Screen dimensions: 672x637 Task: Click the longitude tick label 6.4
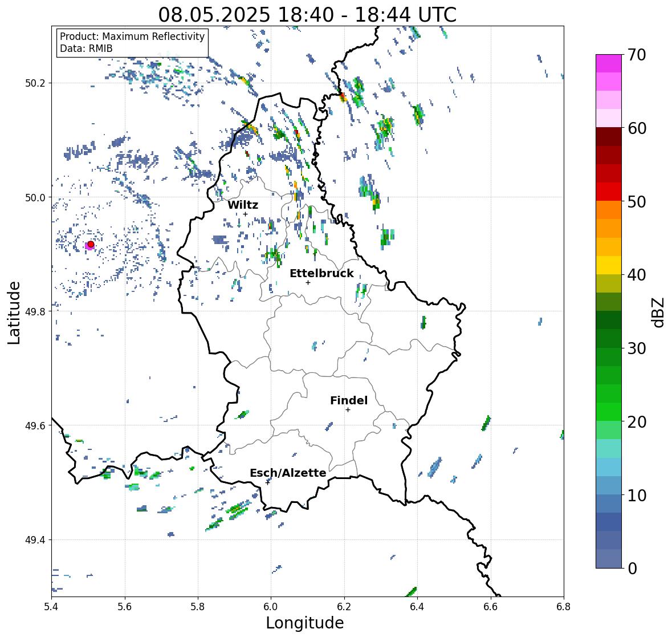417,607
